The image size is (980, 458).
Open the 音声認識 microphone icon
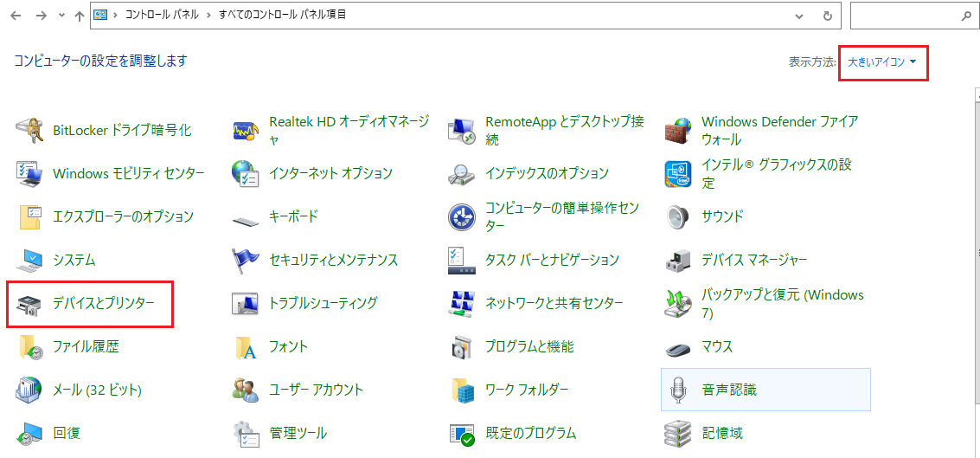point(678,390)
